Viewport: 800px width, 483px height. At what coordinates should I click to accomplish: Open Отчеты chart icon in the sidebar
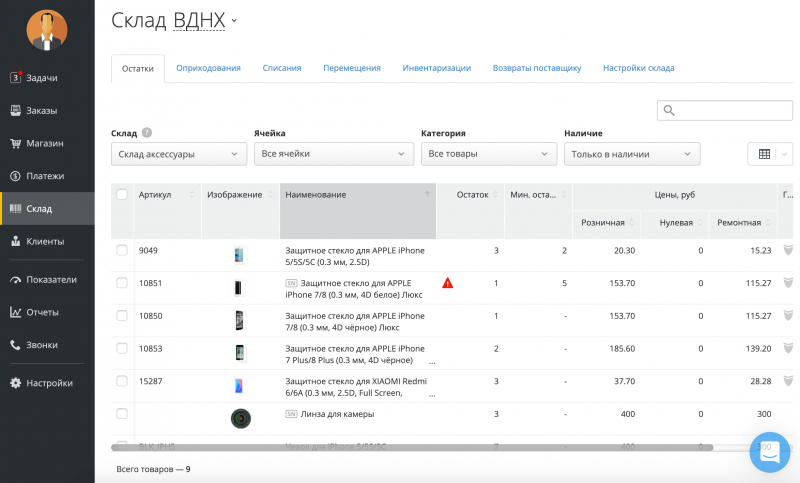point(15,312)
